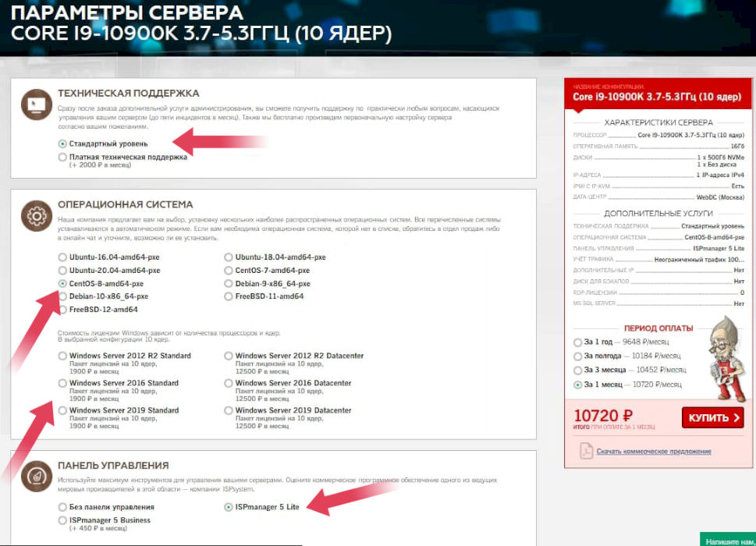
Task: Select the half-year payment period
Action: click(577, 356)
